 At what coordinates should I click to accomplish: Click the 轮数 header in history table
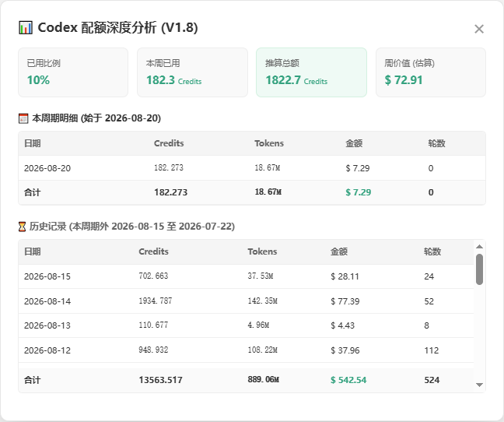pyautogui.click(x=432, y=251)
